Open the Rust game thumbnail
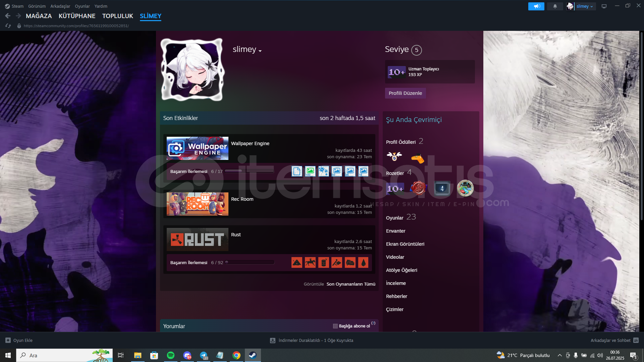The image size is (644, 362). (198, 239)
